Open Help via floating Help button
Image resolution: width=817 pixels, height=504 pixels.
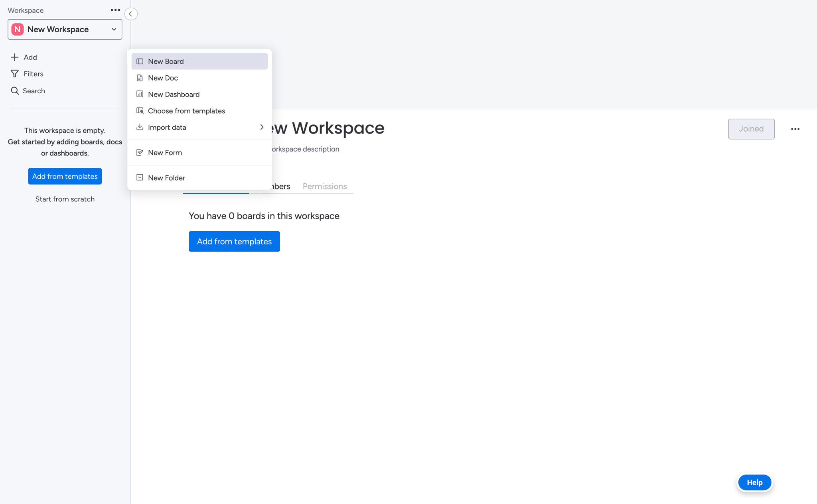pyautogui.click(x=754, y=482)
